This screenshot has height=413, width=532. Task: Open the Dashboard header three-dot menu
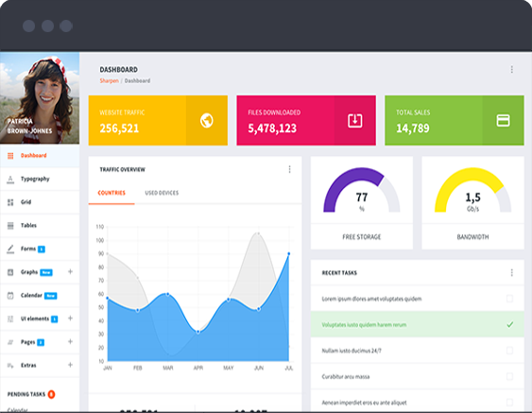coord(511,70)
